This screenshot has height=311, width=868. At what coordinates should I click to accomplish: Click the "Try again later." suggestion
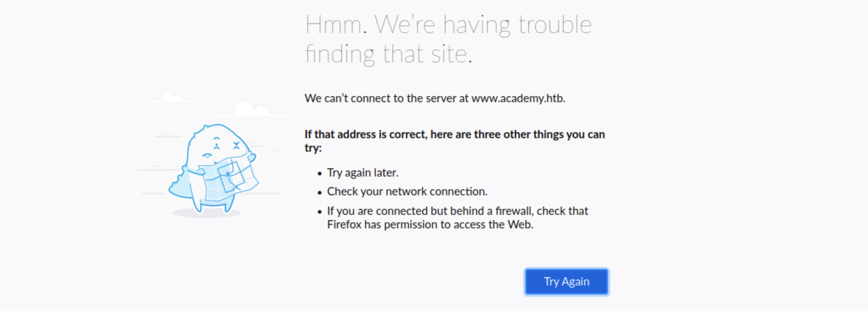coord(363,173)
